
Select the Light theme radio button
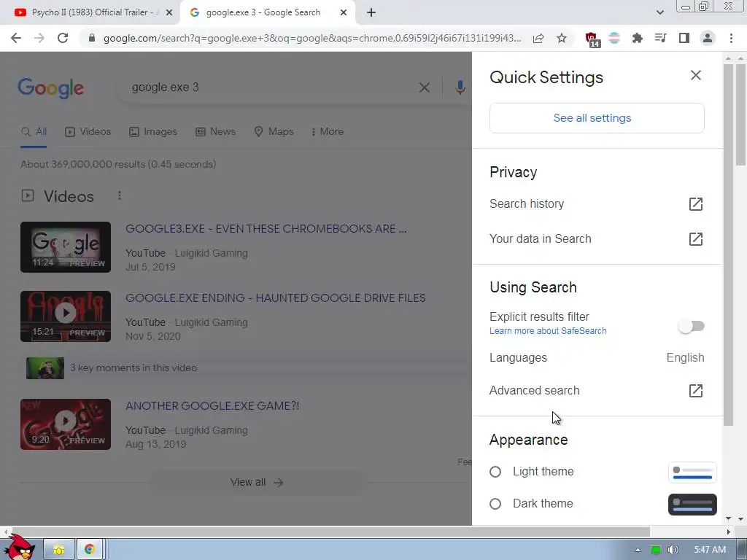[495, 472]
